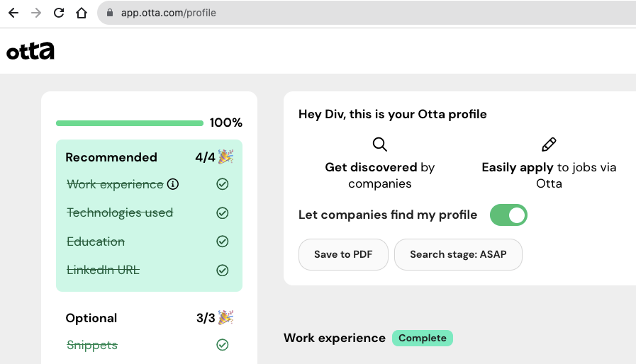Click the party popper beside Recommended 4/4
The image size is (636, 364).
[226, 157]
